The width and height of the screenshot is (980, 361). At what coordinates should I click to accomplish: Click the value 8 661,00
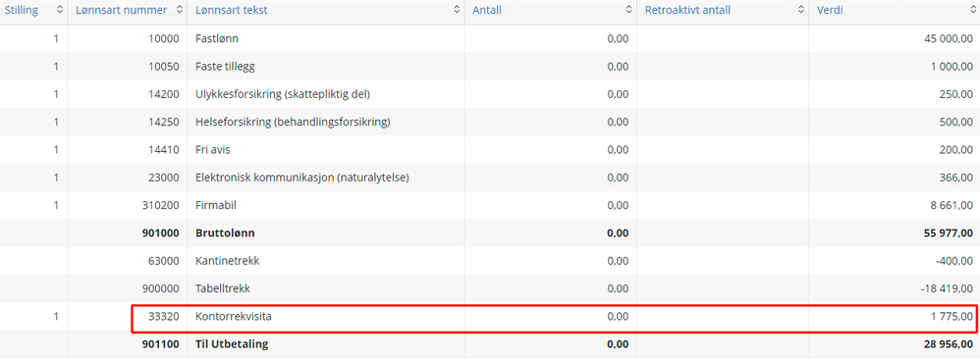point(952,205)
